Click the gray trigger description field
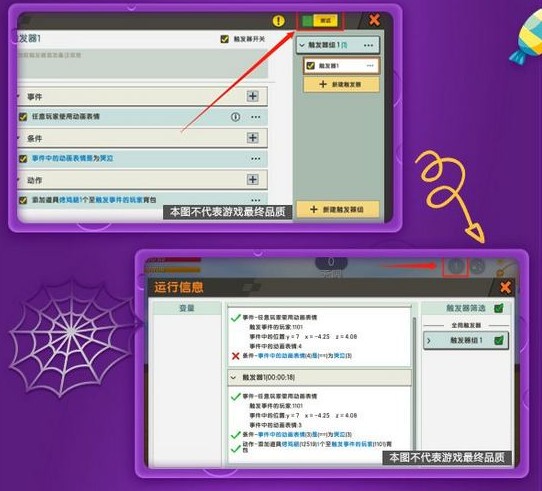 tap(142, 63)
